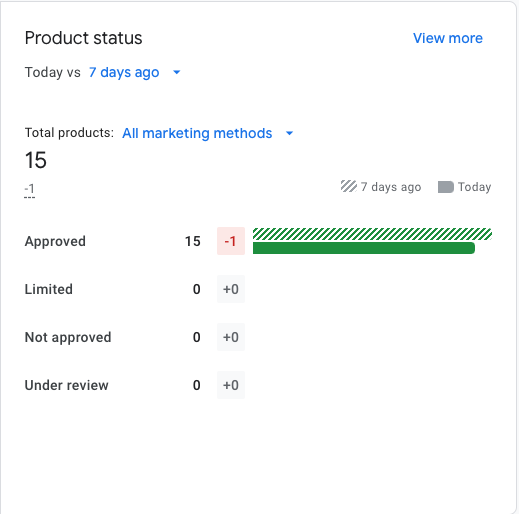Click the underlined -1 total change indicator
Screen dimensions: 519x514
[x=30, y=189]
